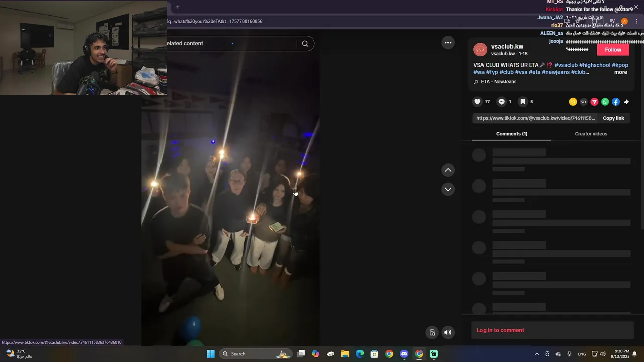Select the Comments (1) tab
This screenshot has width=644, height=362.
pyautogui.click(x=512, y=134)
